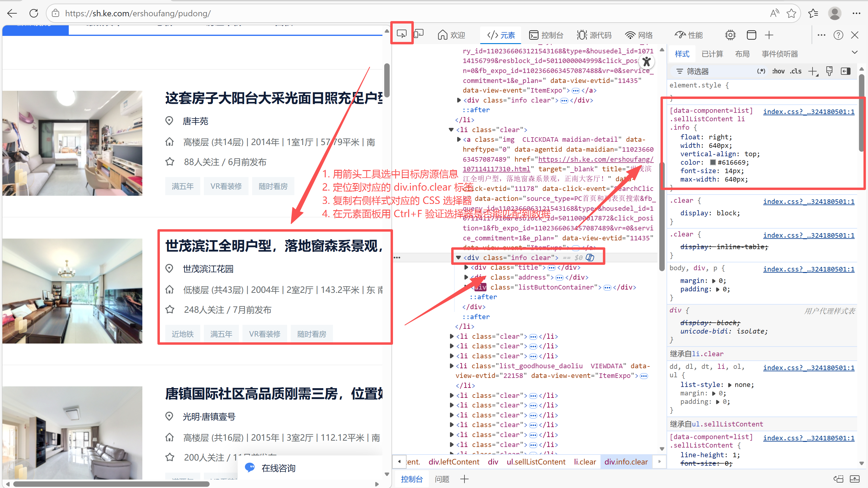Open the drawer plus button
Screen dimensions: 868x488
[x=464, y=479]
